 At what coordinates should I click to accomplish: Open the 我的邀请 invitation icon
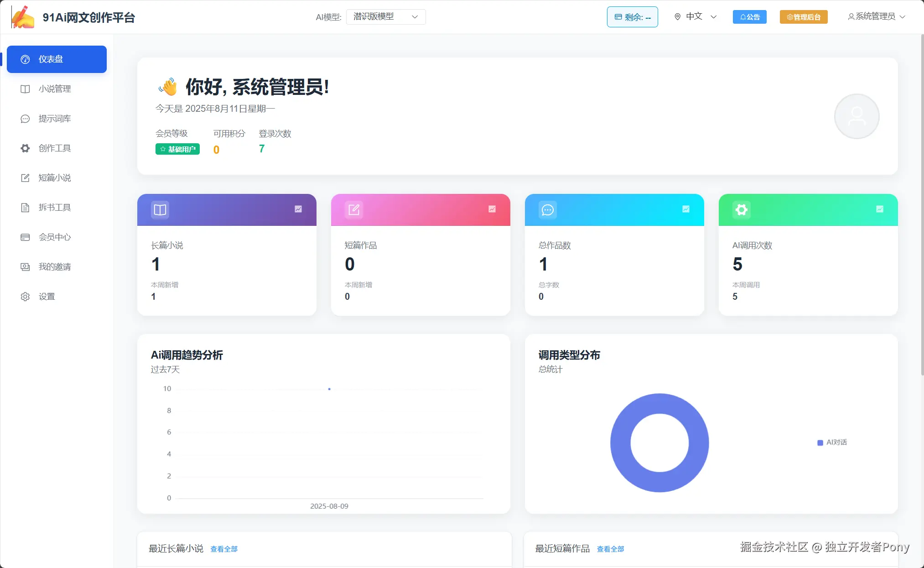(25, 266)
